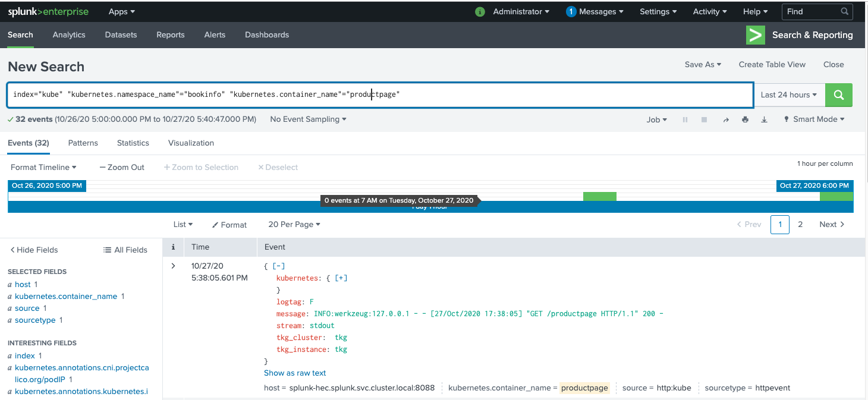Hide the fields sidebar
The width and height of the screenshot is (868, 400).
34,250
